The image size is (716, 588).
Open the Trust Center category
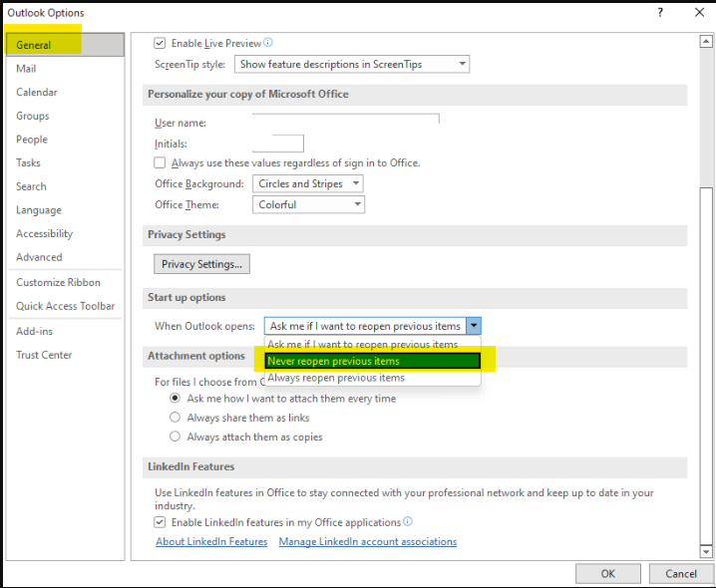tap(65, 355)
